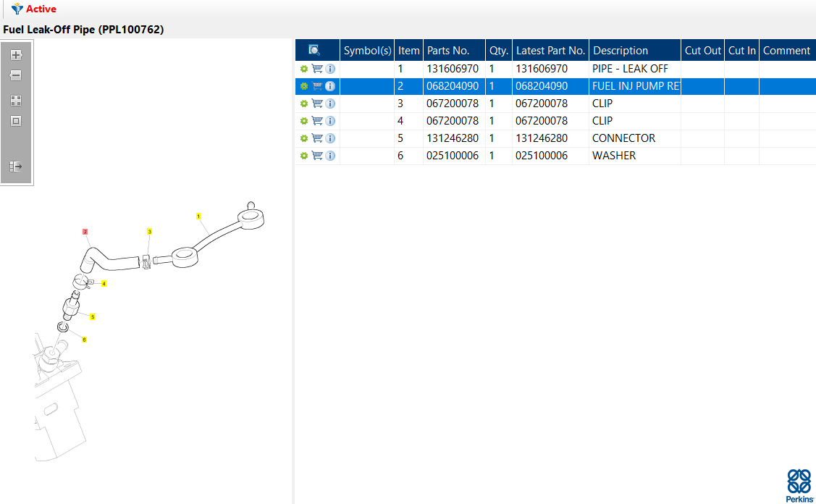This screenshot has width=816, height=504.
Task: Click the Active filter funnel icon
Action: point(17,9)
